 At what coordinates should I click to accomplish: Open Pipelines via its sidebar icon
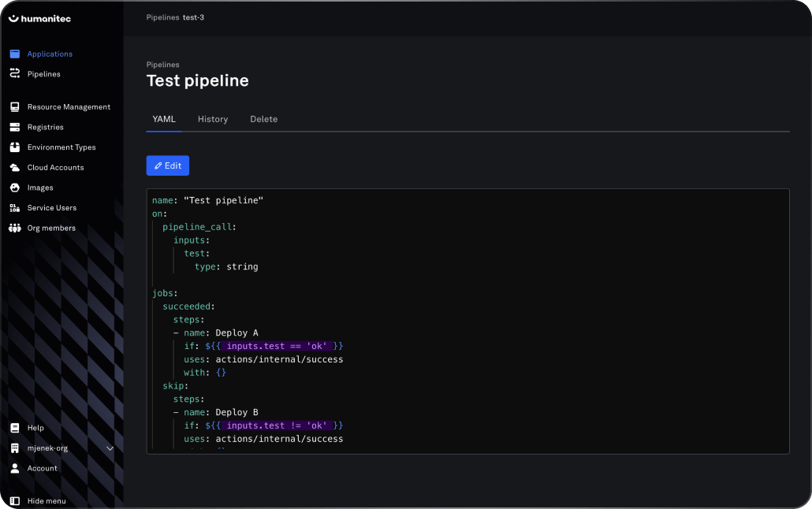click(x=14, y=74)
